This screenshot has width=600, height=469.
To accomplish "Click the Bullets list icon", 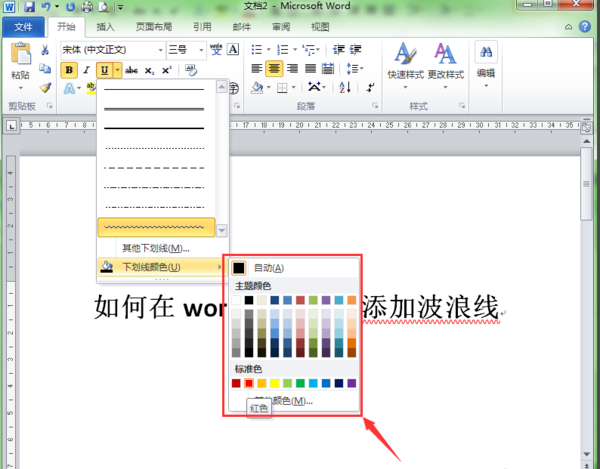I will click(x=256, y=49).
